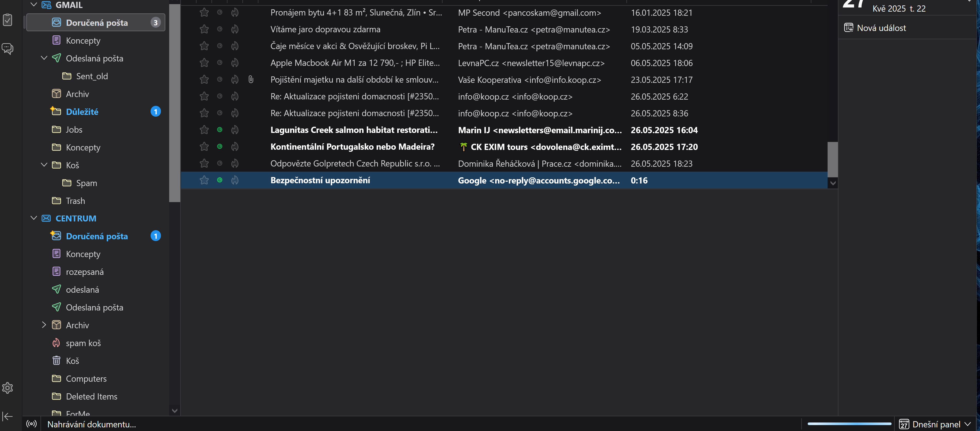This screenshot has height=431, width=980.
Task: Open Čaje měsíce v akci message
Action: click(x=504, y=46)
